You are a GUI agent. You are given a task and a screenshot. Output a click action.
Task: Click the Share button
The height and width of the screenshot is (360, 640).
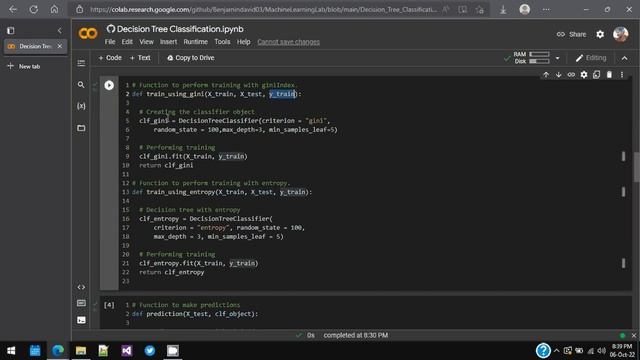pyautogui.click(x=571, y=34)
